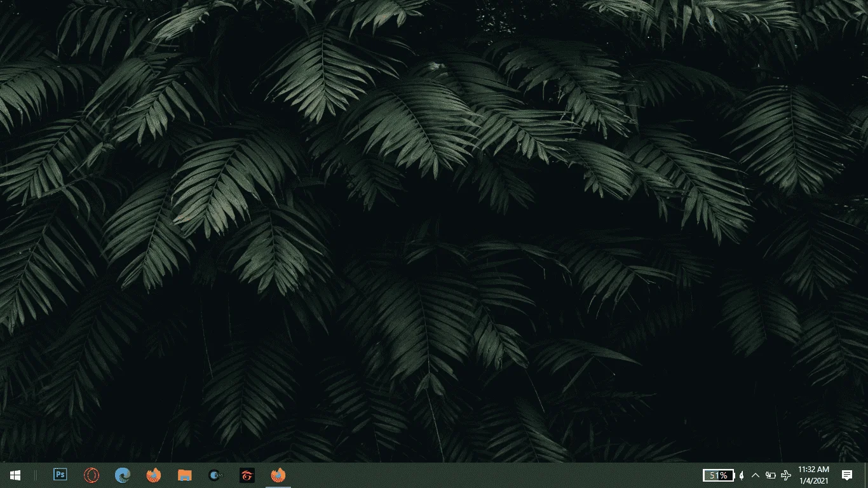The image size is (868, 488).
Task: Open the Opera browser taskbar icon
Action: tap(92, 475)
